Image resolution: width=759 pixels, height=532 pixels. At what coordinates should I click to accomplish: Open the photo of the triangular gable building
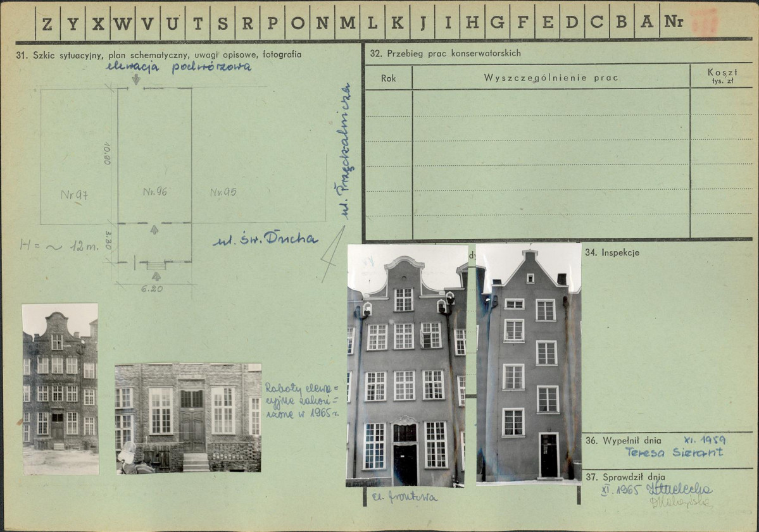(529, 364)
